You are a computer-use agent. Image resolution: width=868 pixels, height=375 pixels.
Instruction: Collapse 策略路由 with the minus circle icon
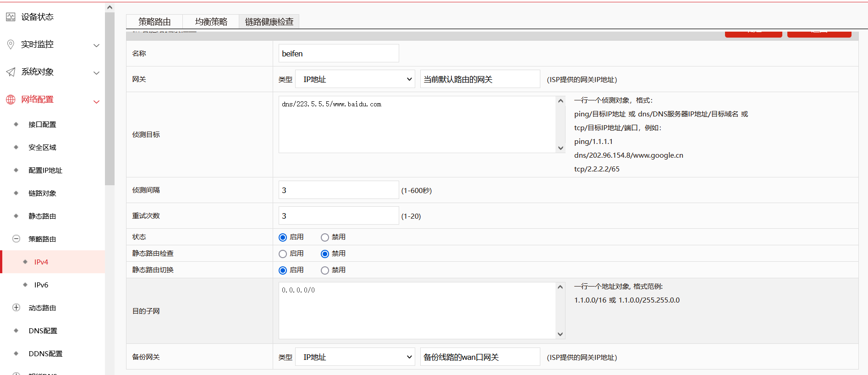click(16, 239)
